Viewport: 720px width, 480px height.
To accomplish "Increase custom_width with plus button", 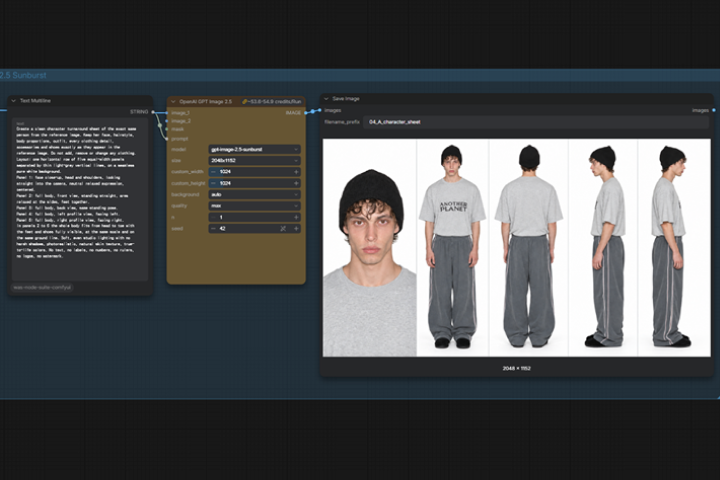I will point(296,172).
